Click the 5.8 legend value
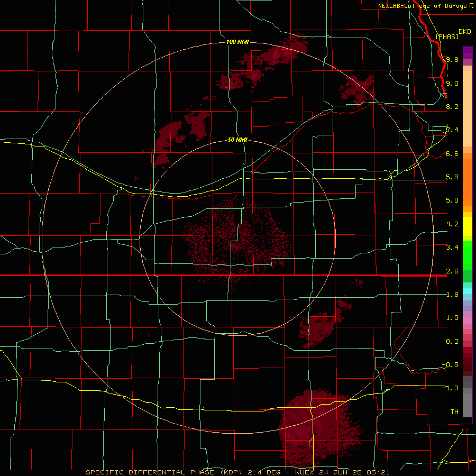This screenshot has height=476, width=476. pyautogui.click(x=452, y=177)
